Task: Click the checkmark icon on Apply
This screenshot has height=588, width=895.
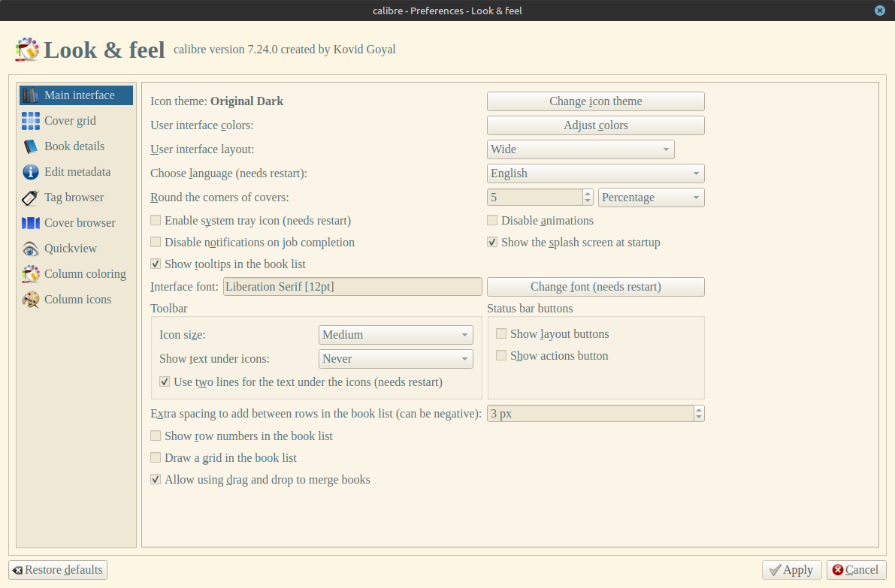Action: tap(775, 570)
